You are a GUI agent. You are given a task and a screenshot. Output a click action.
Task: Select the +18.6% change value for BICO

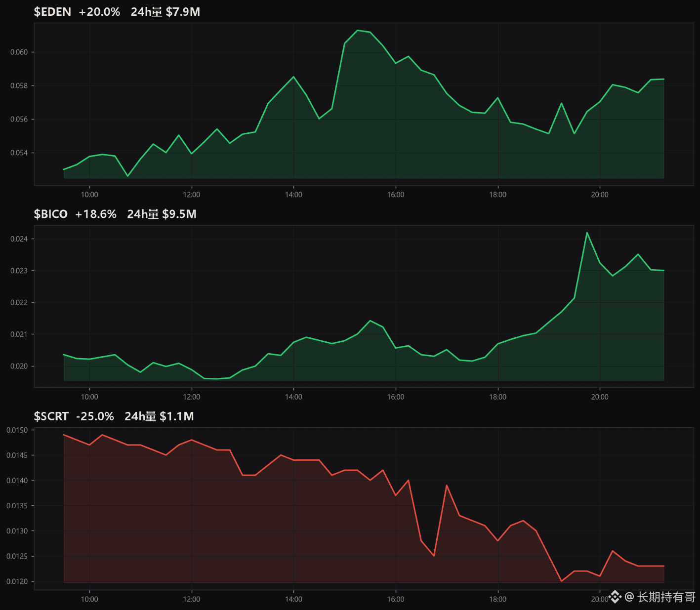(96, 214)
